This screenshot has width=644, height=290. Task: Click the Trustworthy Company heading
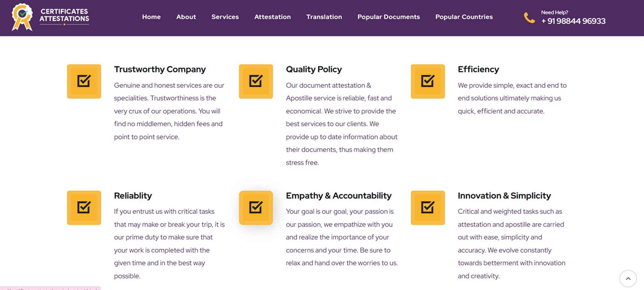pyautogui.click(x=160, y=69)
